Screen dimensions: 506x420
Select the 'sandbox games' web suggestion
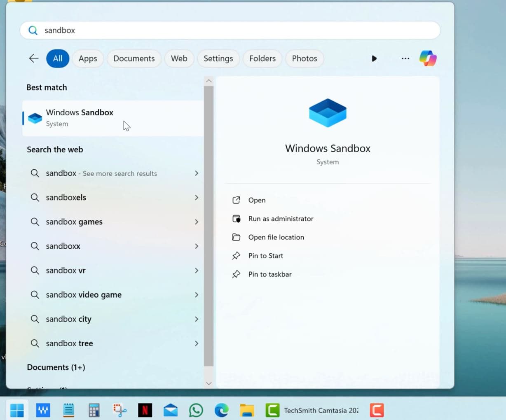(113, 222)
